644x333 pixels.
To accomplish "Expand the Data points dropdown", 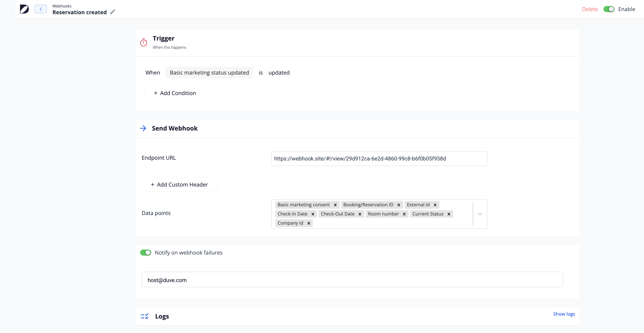I will pyautogui.click(x=480, y=214).
